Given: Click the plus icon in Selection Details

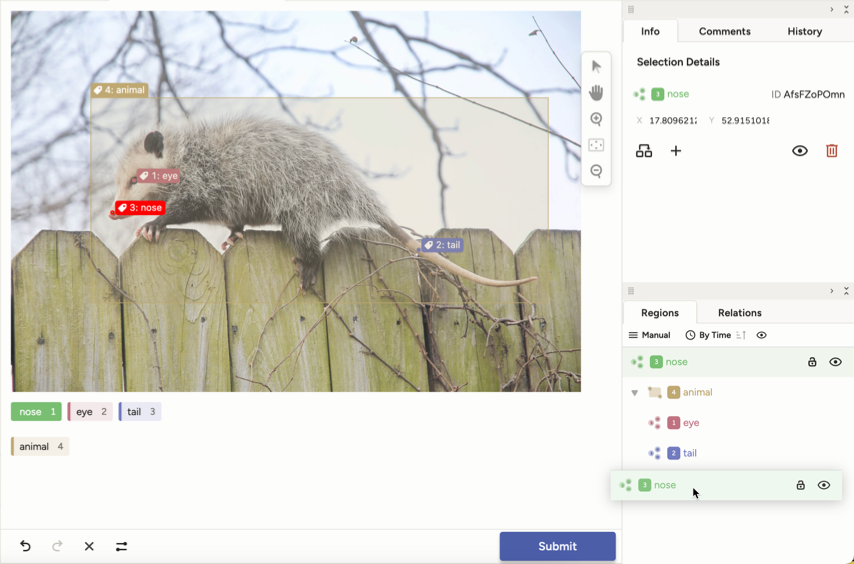Looking at the screenshot, I should click(676, 151).
